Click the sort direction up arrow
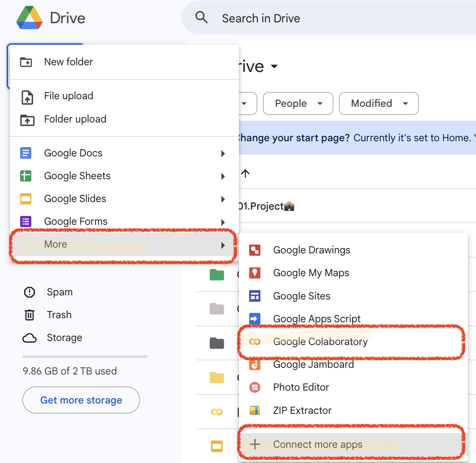Screen dimensions: 476x463 coord(245,174)
